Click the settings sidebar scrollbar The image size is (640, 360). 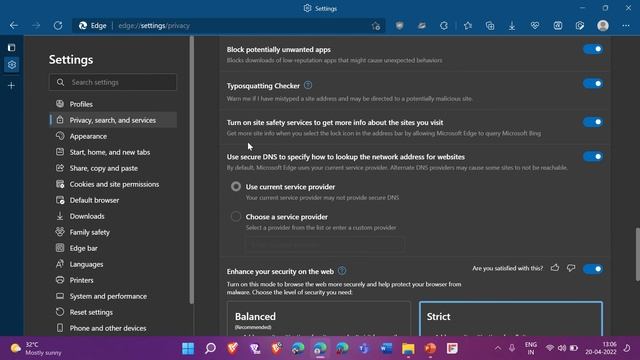click(x=191, y=169)
